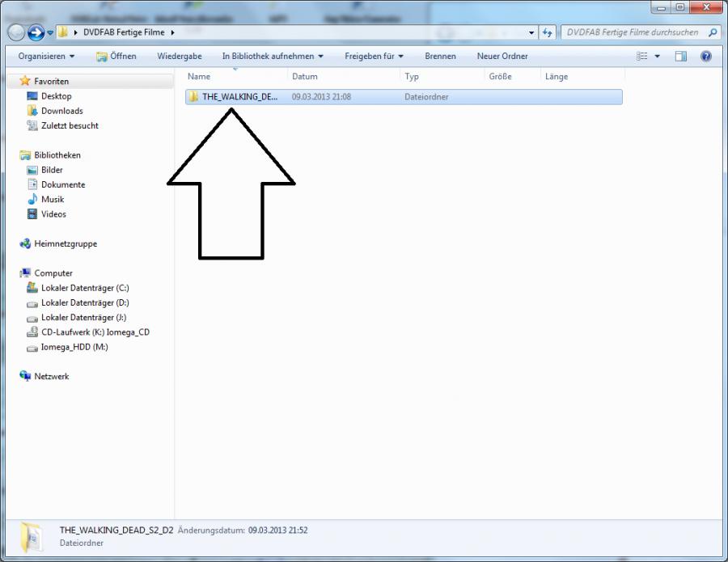Click the Bibliotheken library icon
This screenshot has height=562, width=728.
25,155
